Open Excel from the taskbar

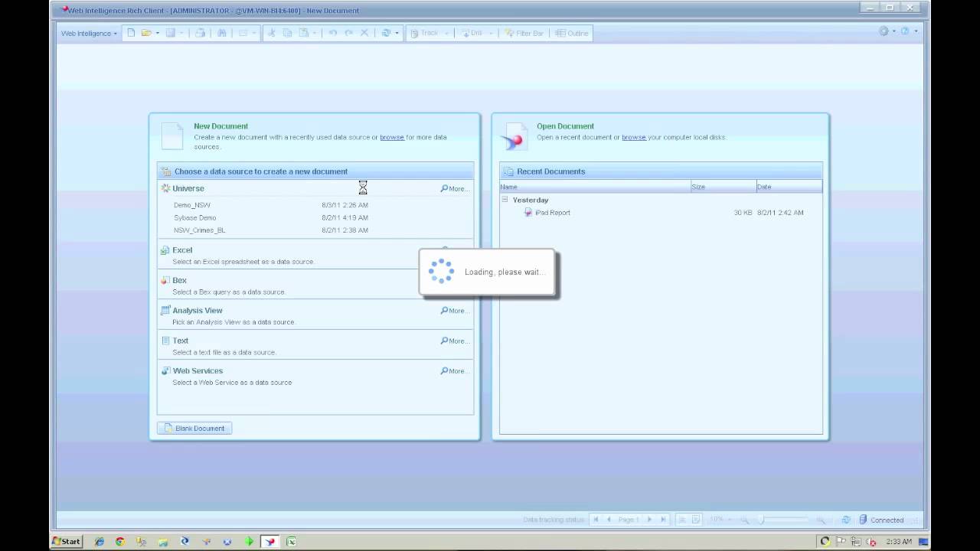pyautogui.click(x=291, y=541)
